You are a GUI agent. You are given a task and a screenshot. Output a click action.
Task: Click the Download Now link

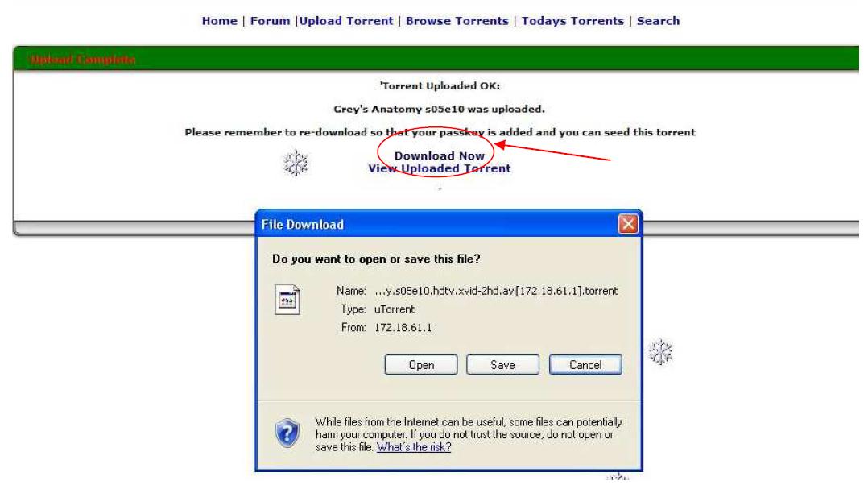pos(440,155)
